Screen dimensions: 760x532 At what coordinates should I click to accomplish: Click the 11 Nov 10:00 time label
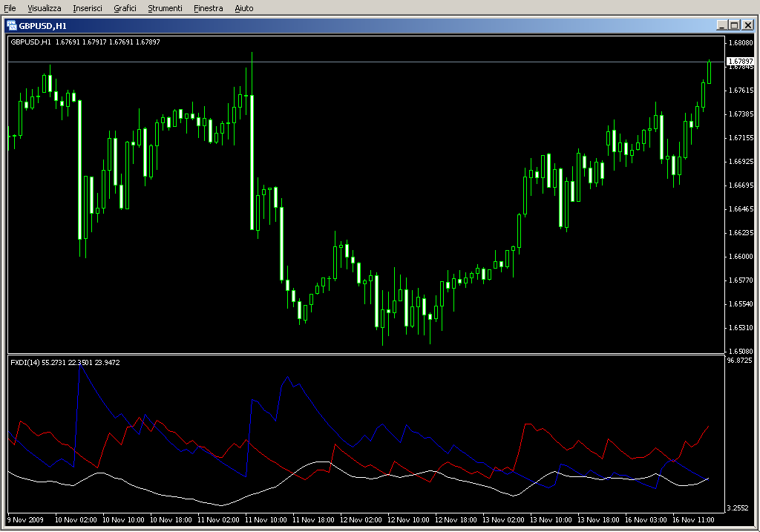click(266, 520)
